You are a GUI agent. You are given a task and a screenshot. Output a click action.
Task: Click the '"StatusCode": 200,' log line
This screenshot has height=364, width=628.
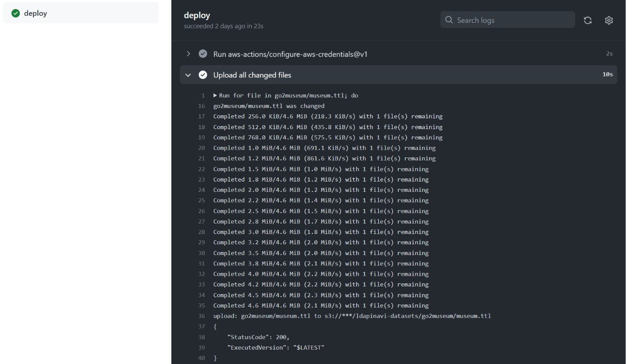pyautogui.click(x=258, y=337)
